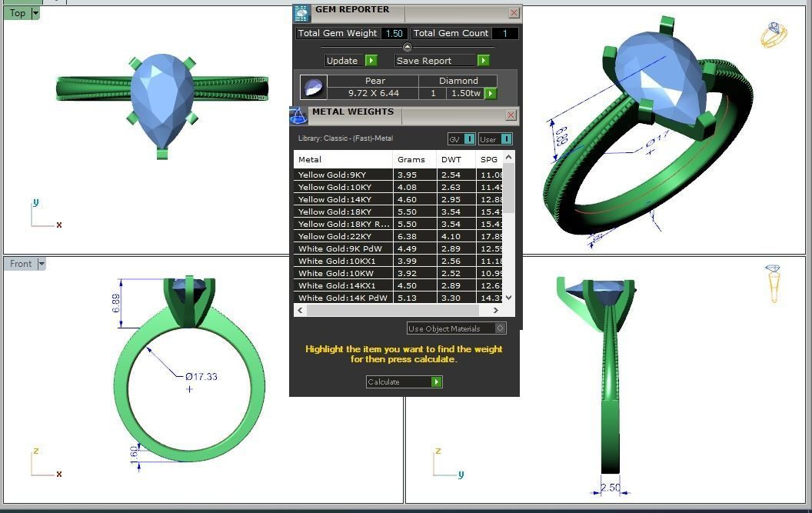812x513 pixels.
Task: Select the White Gold:14KX1 row
Action: [x=398, y=285]
